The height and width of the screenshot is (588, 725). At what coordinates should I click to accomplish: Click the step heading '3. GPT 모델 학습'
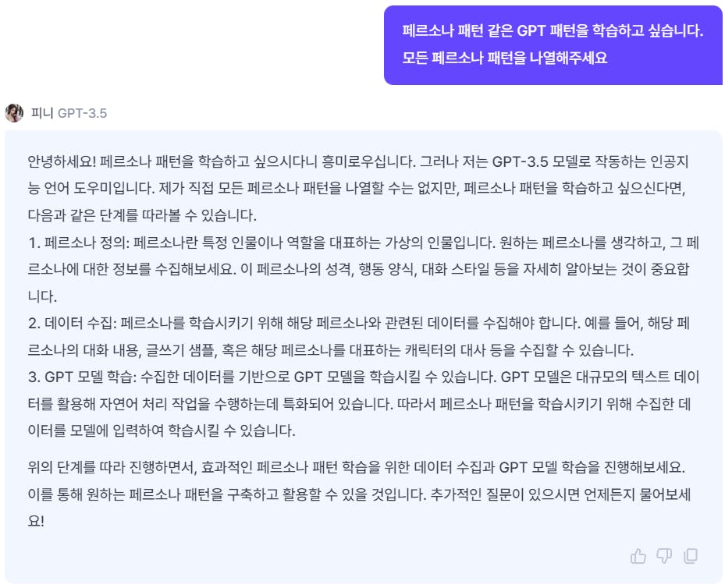point(81,378)
